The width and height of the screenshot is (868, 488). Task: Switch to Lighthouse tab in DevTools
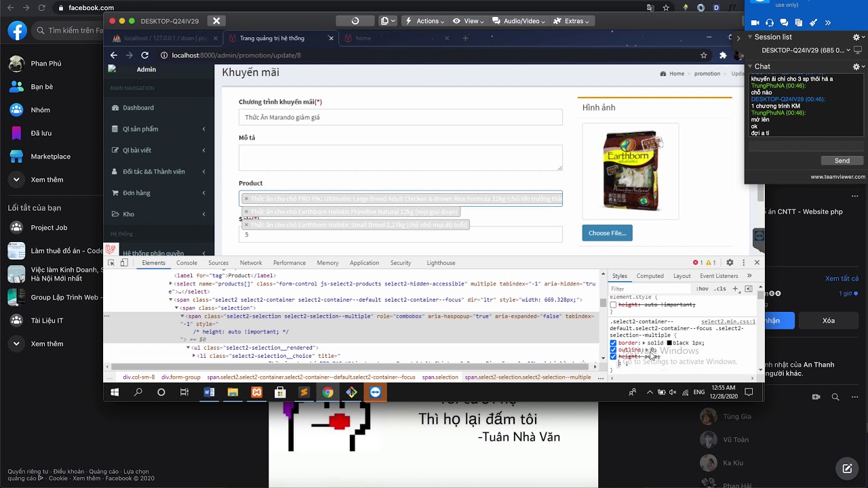(x=441, y=263)
